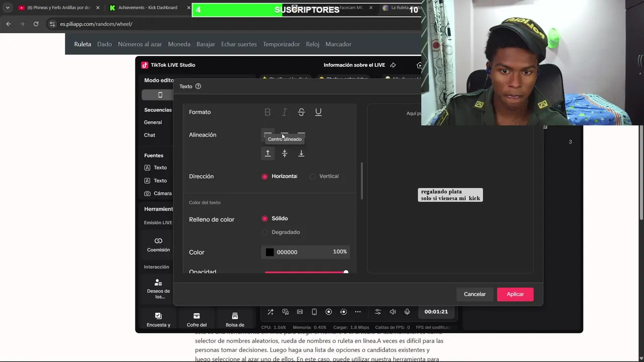
Task: Click the browser address bar URL
Action: (x=96, y=24)
